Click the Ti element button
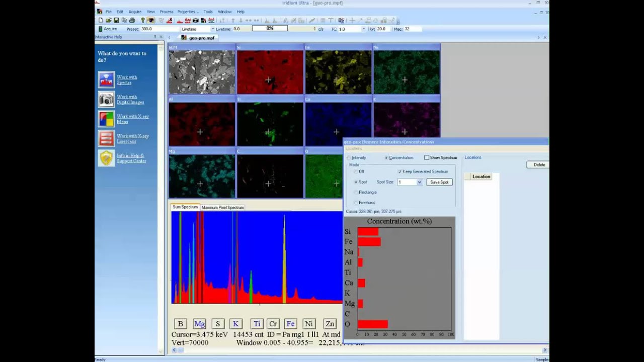The width and height of the screenshot is (644, 362). 257,324
